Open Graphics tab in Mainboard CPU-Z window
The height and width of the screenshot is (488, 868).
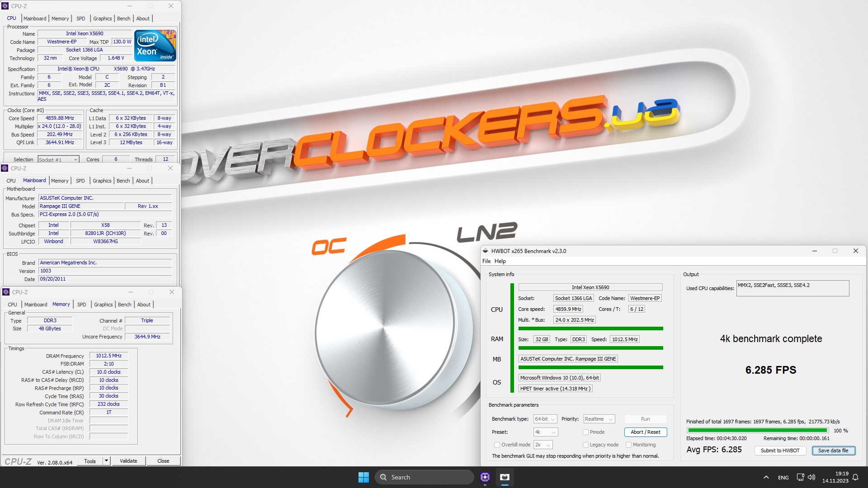[x=102, y=181]
